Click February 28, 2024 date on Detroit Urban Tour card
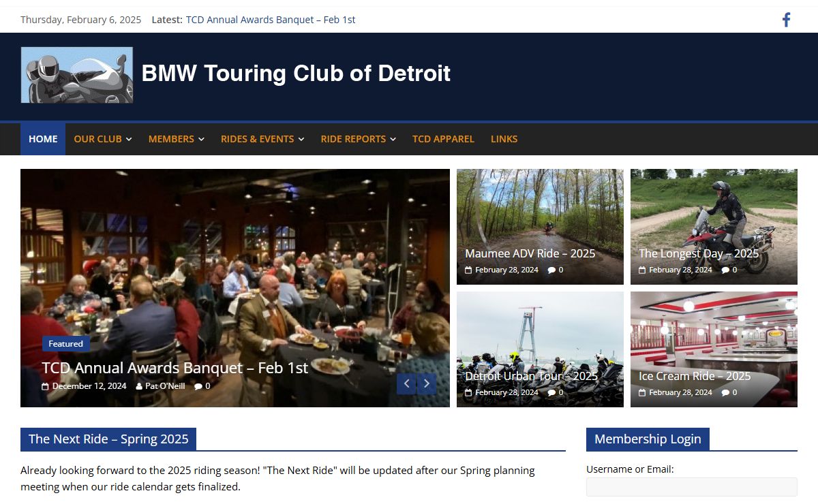This screenshot has width=818, height=504. click(507, 393)
